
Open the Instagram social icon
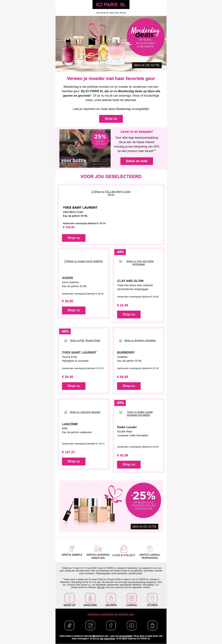click(90, 625)
